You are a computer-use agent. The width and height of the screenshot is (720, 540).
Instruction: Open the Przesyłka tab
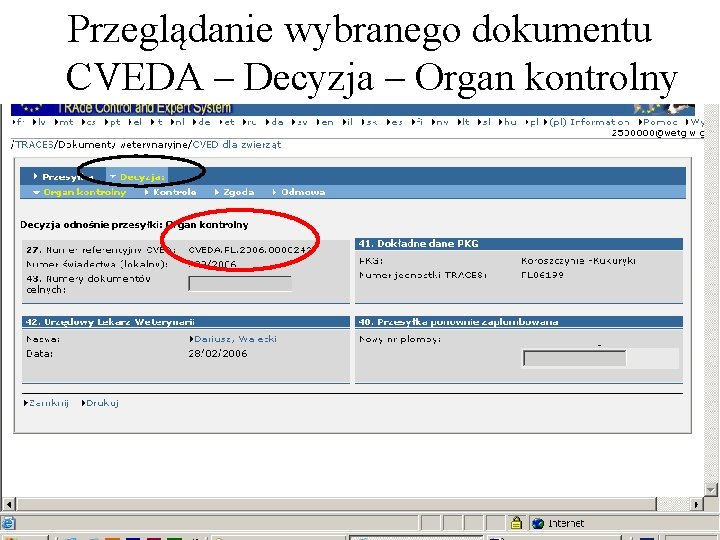pyautogui.click(x=63, y=177)
